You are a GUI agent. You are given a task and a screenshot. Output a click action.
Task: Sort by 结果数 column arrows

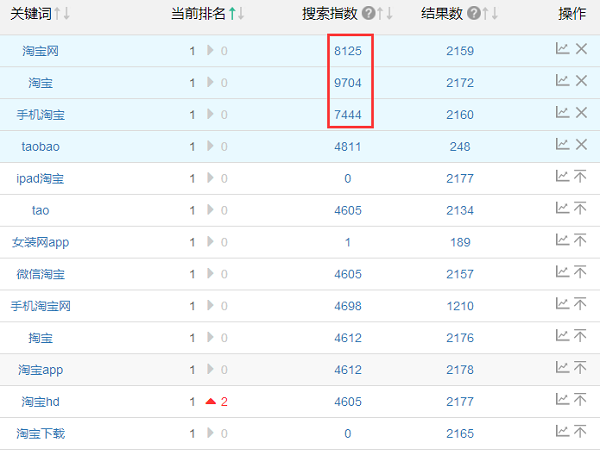point(490,14)
